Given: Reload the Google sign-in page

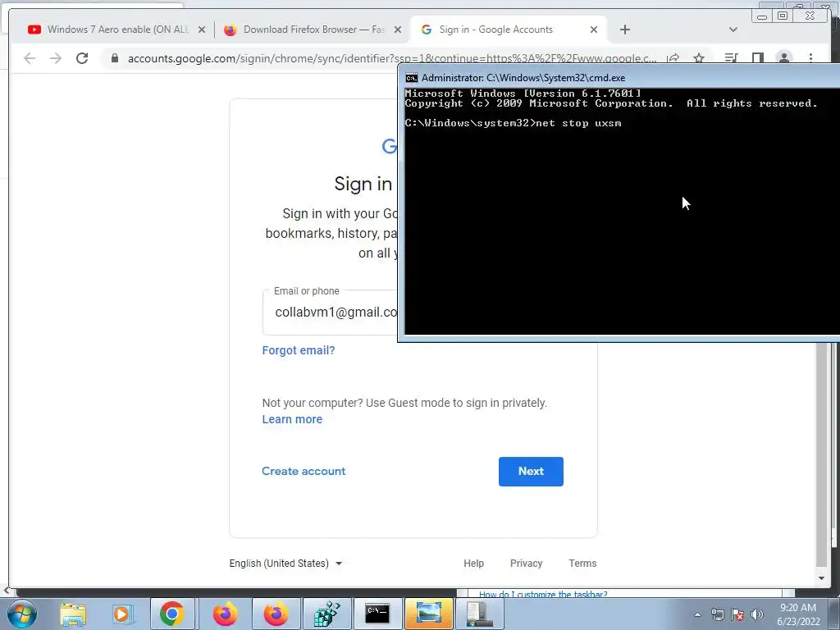Looking at the screenshot, I should coord(82,58).
